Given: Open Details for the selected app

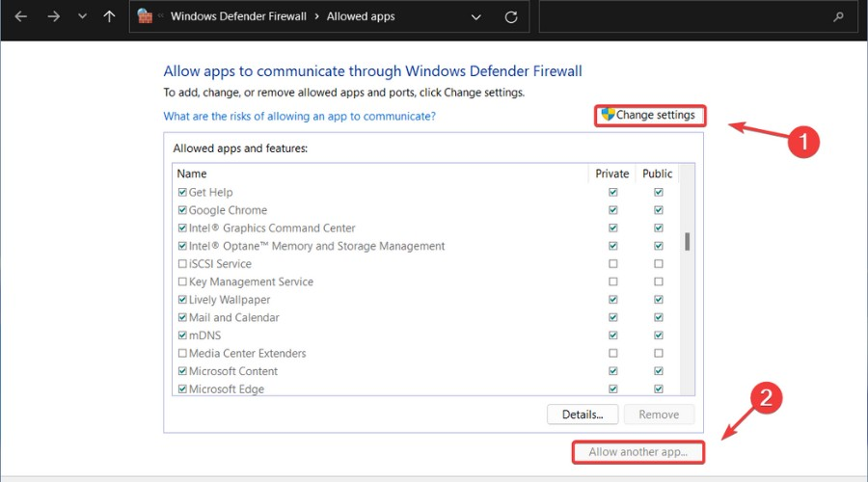Looking at the screenshot, I should tap(583, 415).
